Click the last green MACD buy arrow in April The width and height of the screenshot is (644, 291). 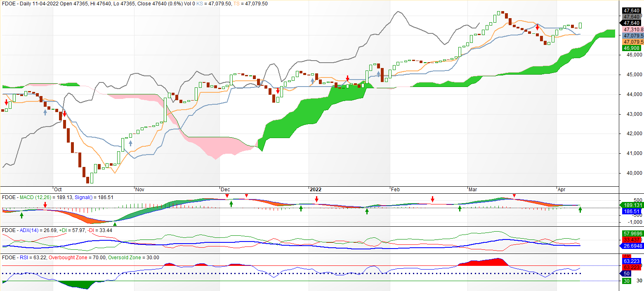[580, 210]
